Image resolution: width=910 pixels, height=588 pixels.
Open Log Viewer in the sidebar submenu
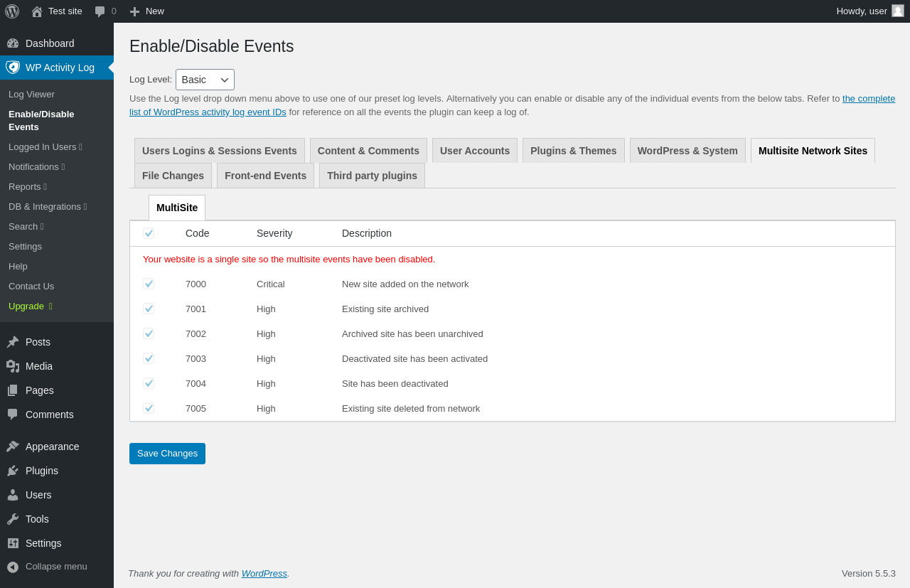point(31,95)
